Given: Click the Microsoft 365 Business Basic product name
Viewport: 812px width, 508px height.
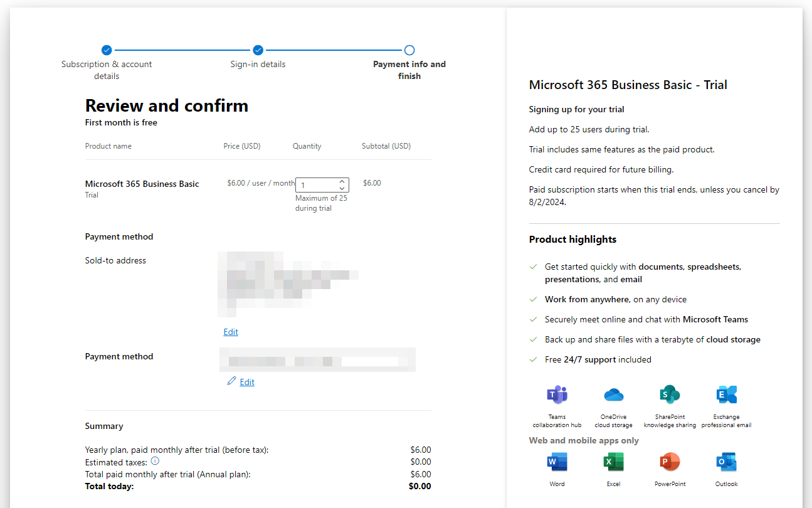Looking at the screenshot, I should pos(142,184).
